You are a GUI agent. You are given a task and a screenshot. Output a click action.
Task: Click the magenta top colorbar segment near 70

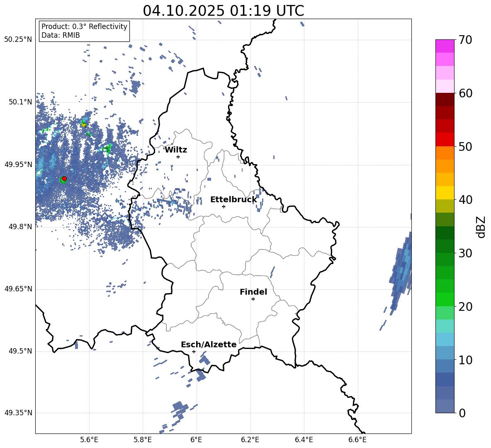(x=445, y=46)
